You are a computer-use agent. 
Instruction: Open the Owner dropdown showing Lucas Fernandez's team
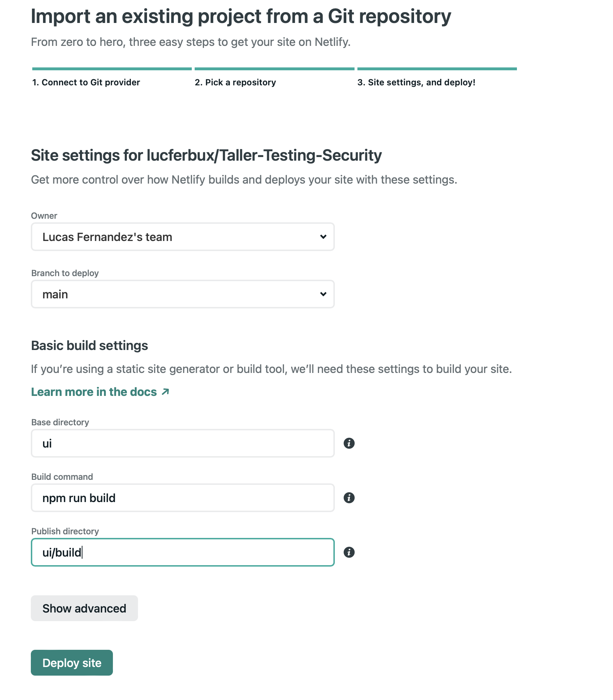(x=182, y=237)
